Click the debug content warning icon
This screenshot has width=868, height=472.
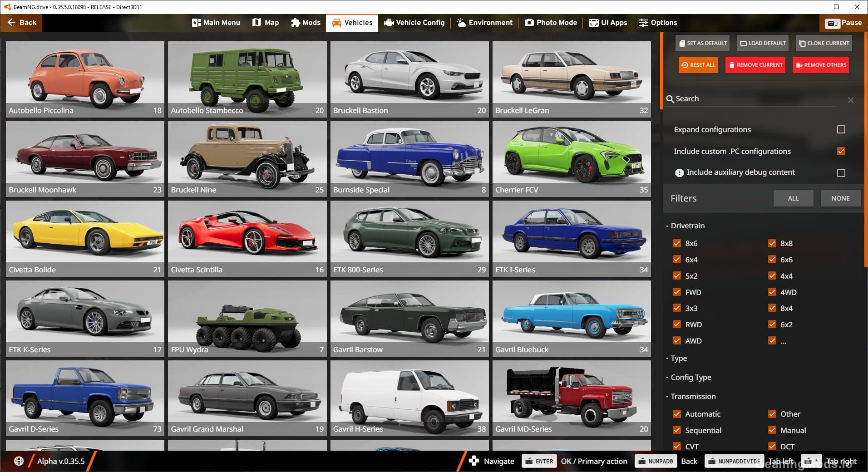[679, 172]
